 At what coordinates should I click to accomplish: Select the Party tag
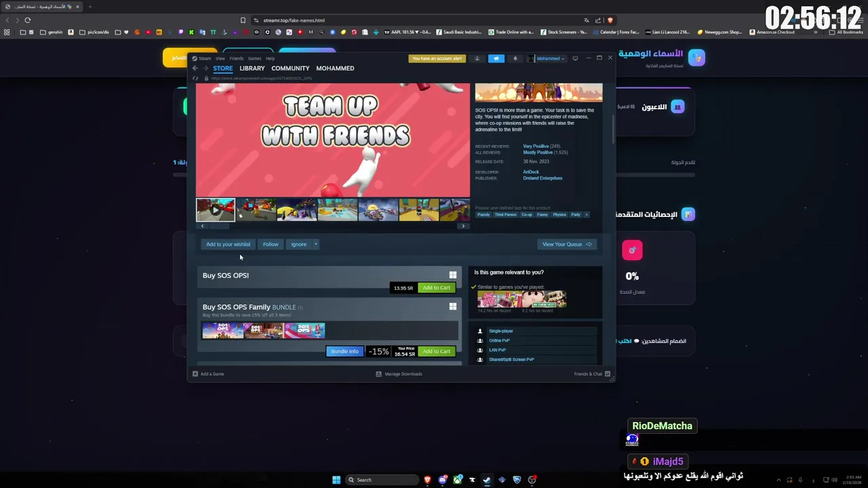click(x=576, y=215)
